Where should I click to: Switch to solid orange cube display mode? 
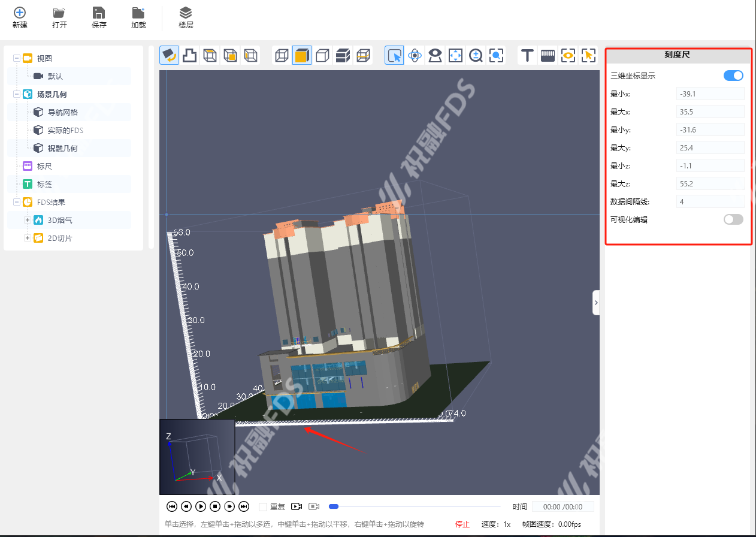point(302,56)
